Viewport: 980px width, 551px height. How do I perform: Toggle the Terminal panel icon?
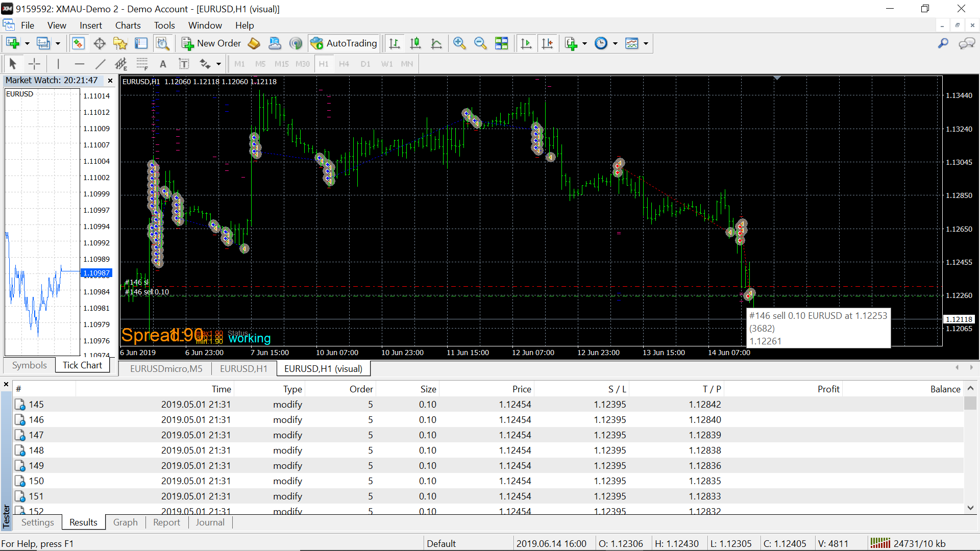point(141,43)
